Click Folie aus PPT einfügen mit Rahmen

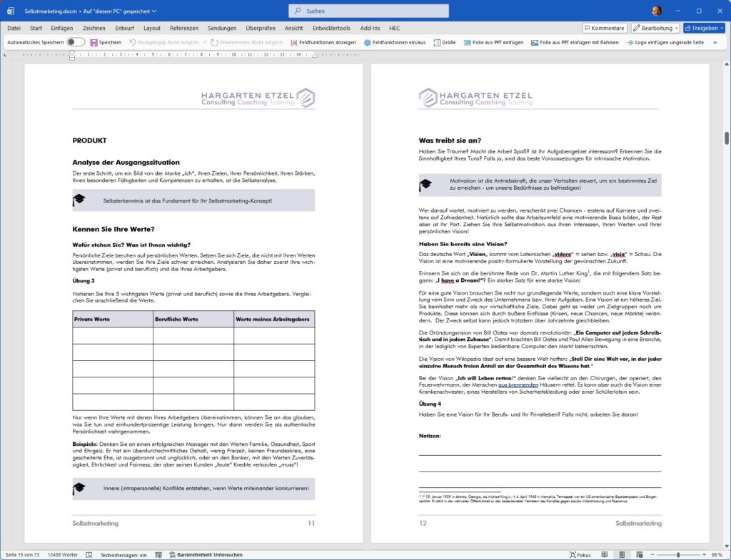click(x=535, y=42)
